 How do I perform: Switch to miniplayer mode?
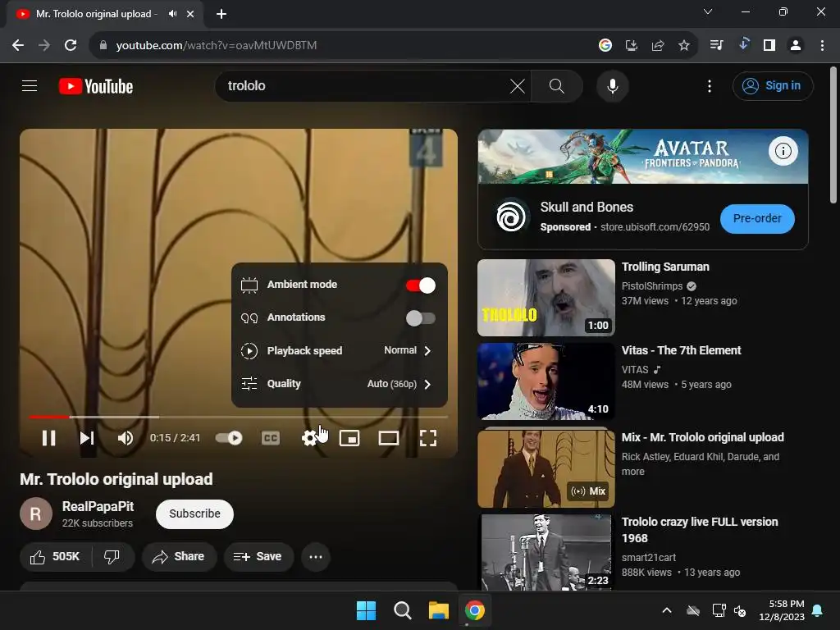349,438
